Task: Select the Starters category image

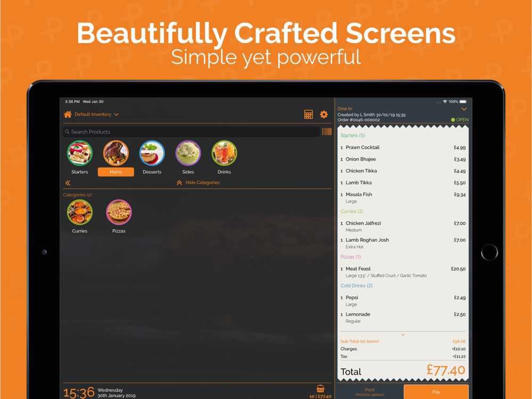Action: 80,153
